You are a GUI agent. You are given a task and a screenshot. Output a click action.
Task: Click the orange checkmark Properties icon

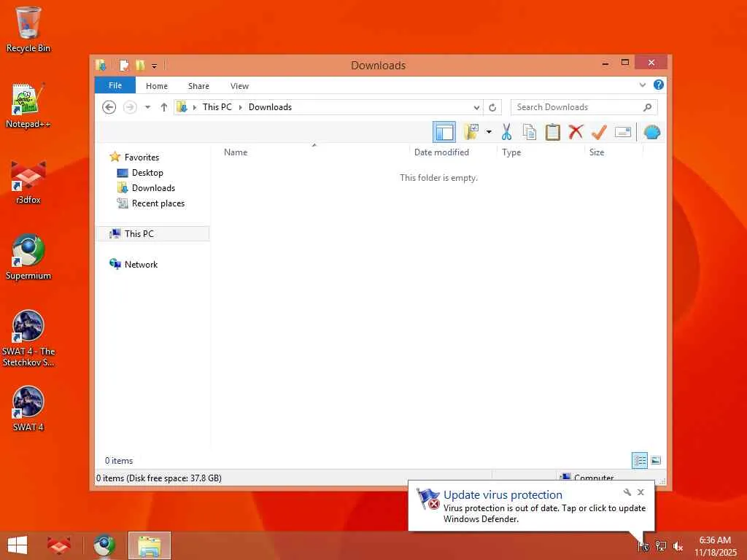point(599,132)
